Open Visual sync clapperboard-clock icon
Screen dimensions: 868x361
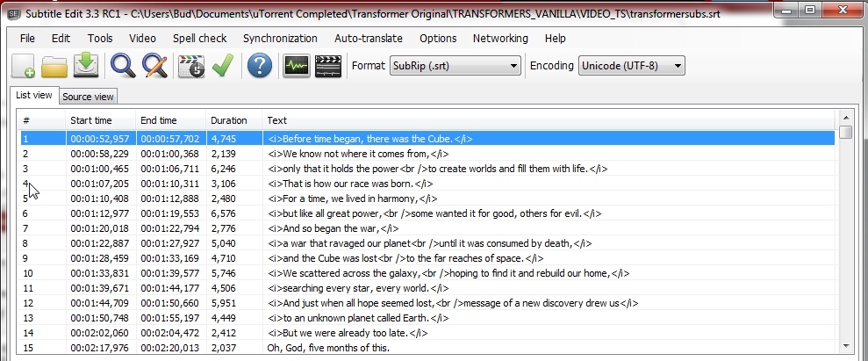click(191, 66)
